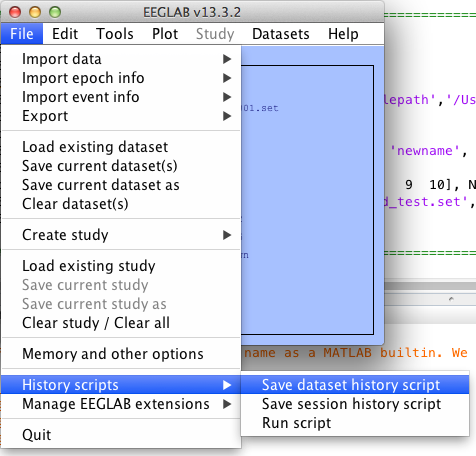The width and height of the screenshot is (476, 456).
Task: Choose Run script in submenu
Action: 355,423
